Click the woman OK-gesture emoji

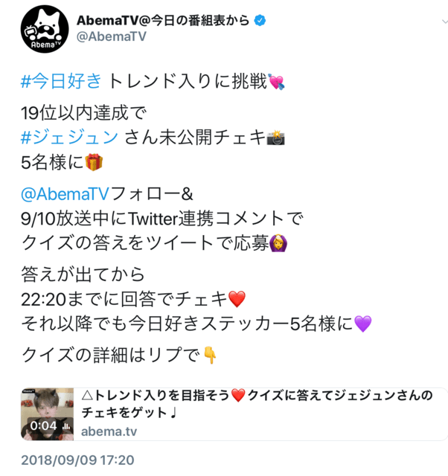pos(278,243)
